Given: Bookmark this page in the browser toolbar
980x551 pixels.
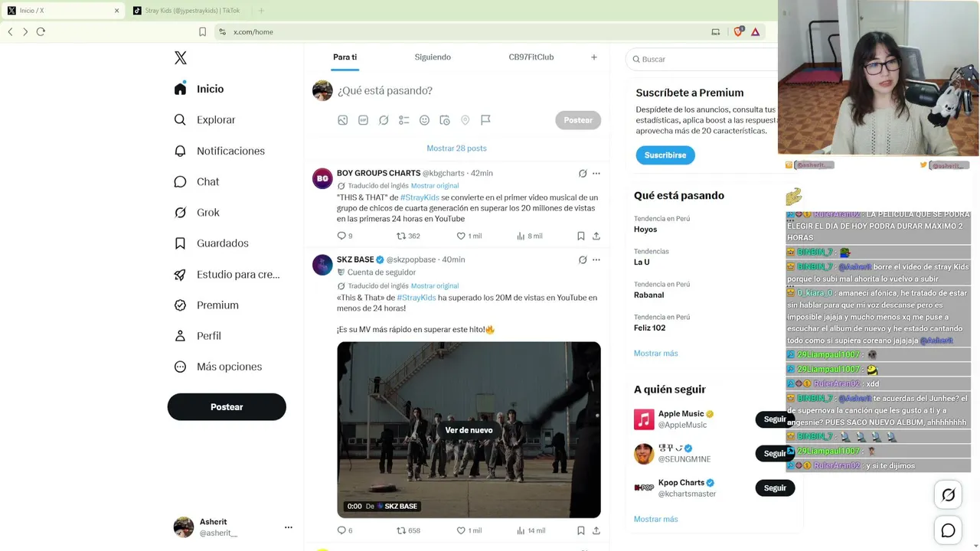Looking at the screenshot, I should (x=202, y=31).
